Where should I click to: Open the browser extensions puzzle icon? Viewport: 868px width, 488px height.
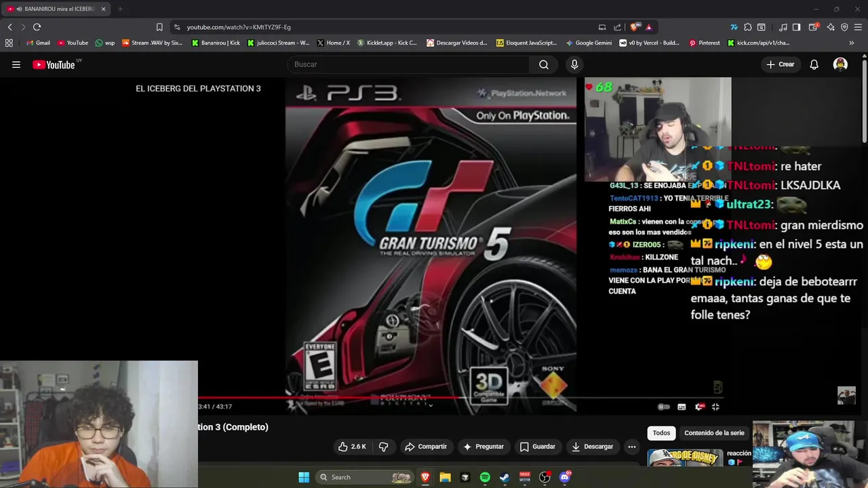tap(747, 27)
